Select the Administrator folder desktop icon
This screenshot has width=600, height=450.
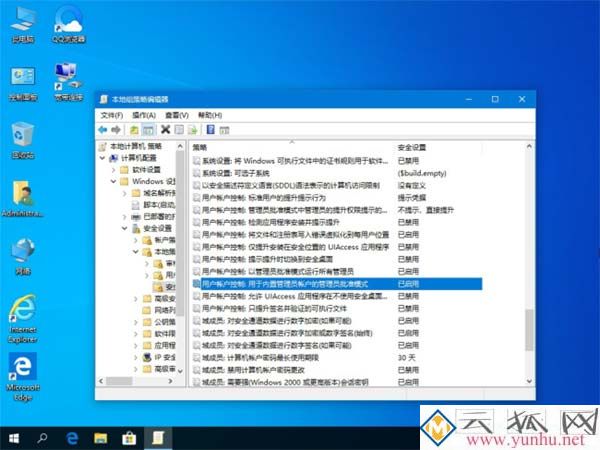click(x=23, y=199)
